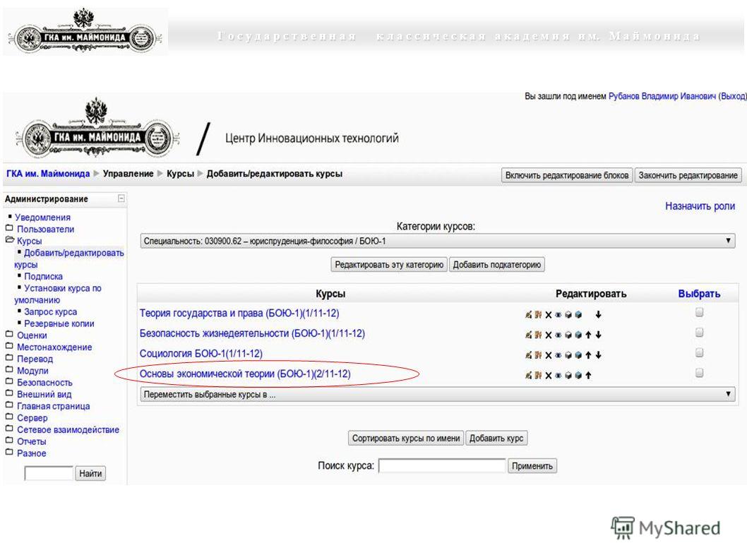Assign roles icon for Безопасность жизнедеятельности
Screen dimensions: 747x560
[538, 335]
